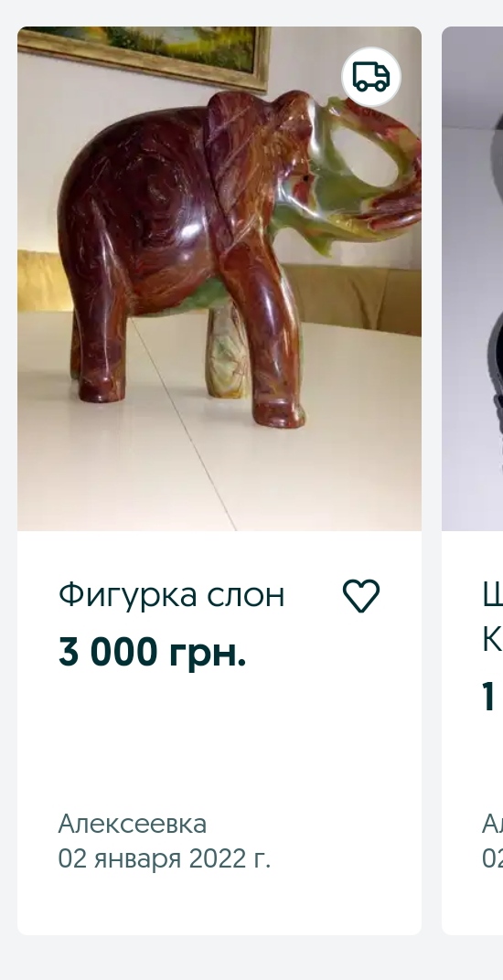Click second listing's line starting with К

pyautogui.click(x=492, y=639)
